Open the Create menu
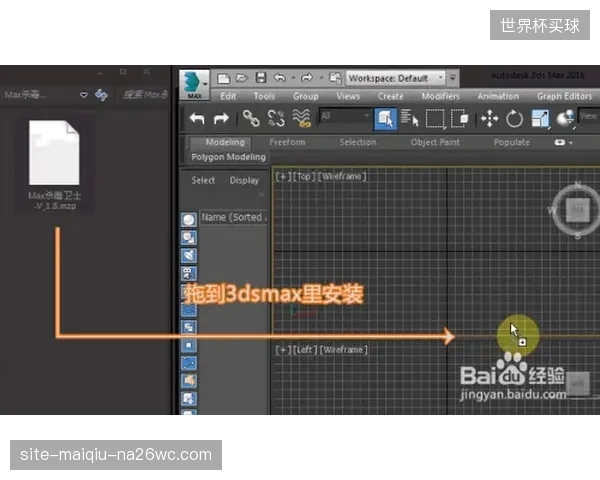 click(391, 96)
